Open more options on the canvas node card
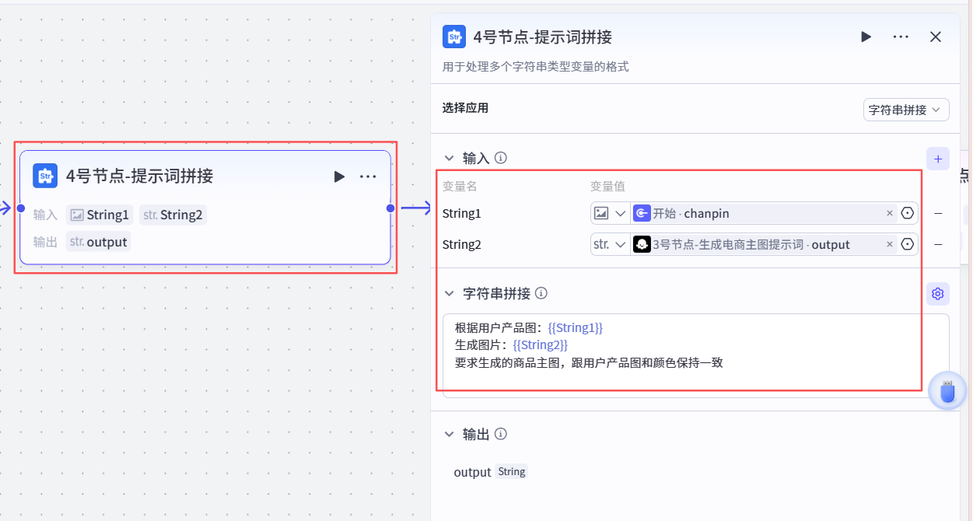The width and height of the screenshot is (980, 521). [x=367, y=177]
